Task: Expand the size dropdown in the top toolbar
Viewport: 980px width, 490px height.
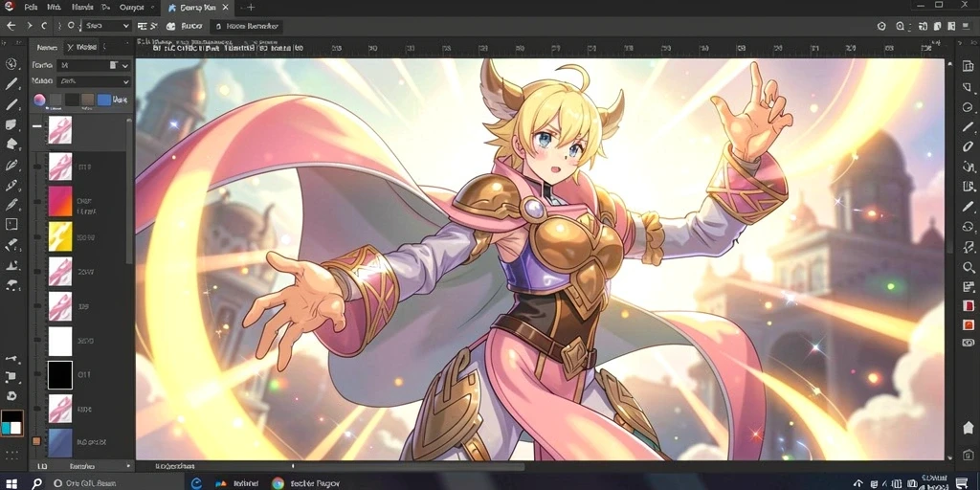Action: (106, 26)
